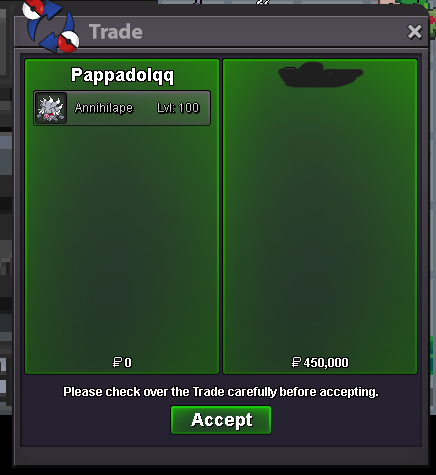Viewport: 436px width, 475px height.
Task: Click the pokedollar symbol beside 0
Action: (x=117, y=362)
